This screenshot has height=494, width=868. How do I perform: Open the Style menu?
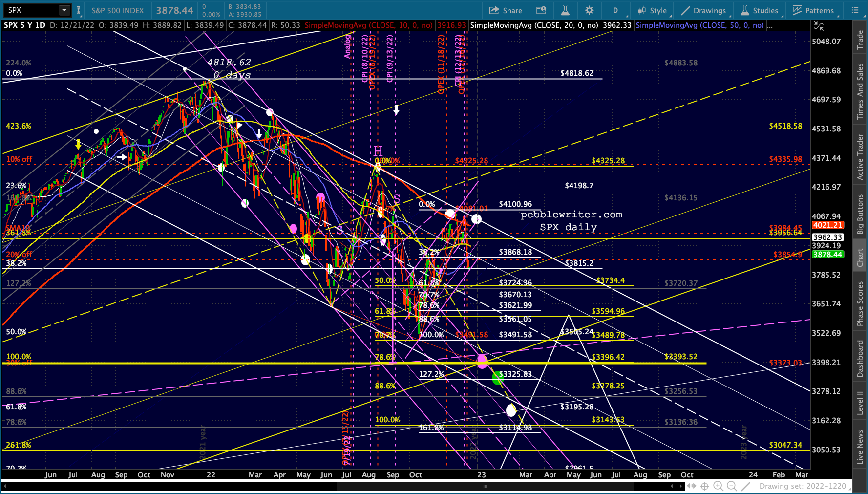click(653, 10)
